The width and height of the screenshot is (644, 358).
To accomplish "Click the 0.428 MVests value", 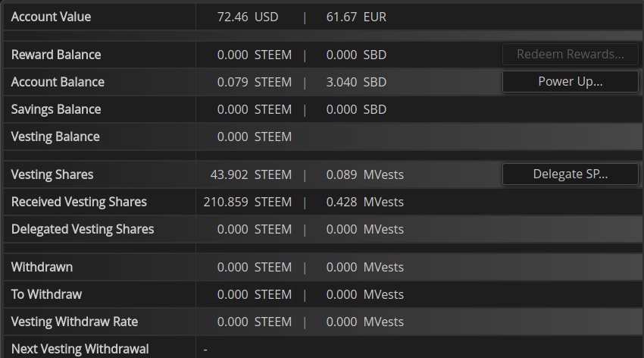I will (x=364, y=202).
